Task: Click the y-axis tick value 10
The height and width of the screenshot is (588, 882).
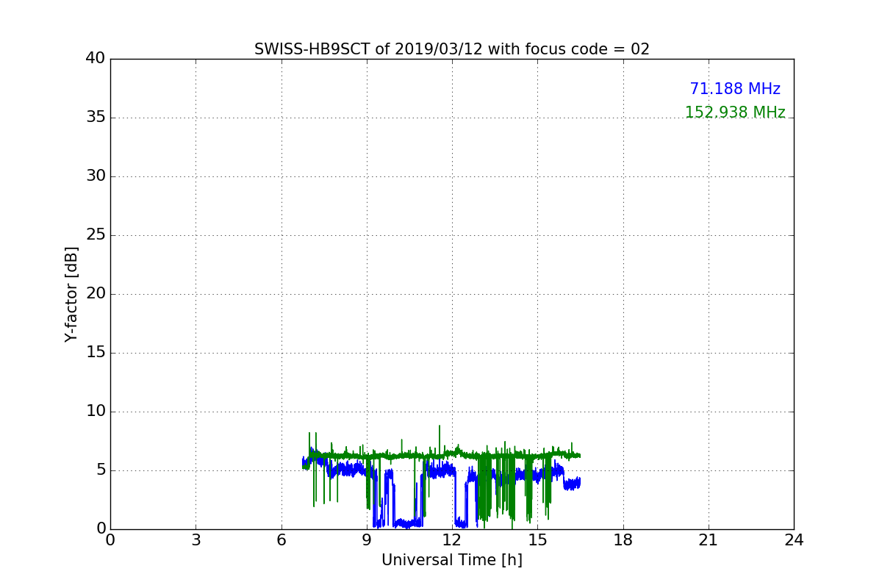Action: coord(96,412)
